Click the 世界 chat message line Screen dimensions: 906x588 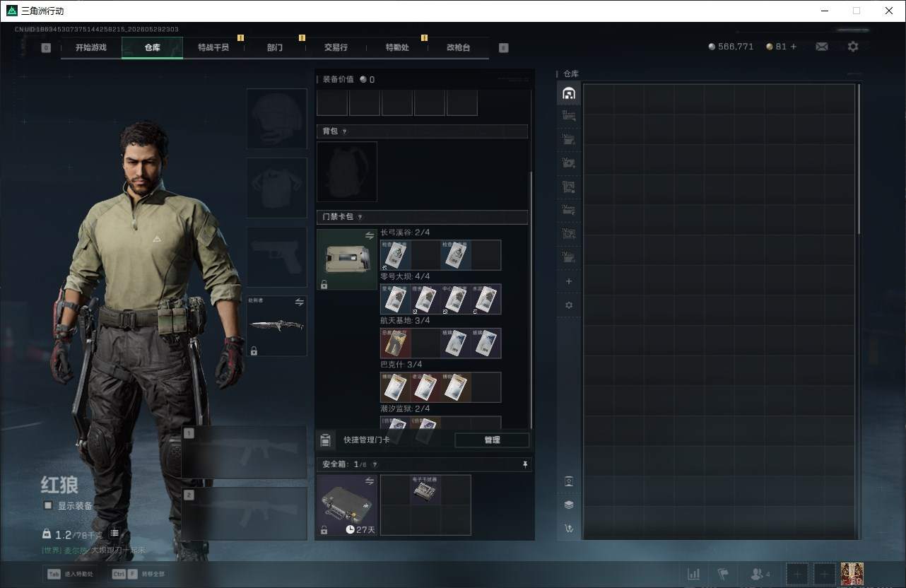[94, 551]
